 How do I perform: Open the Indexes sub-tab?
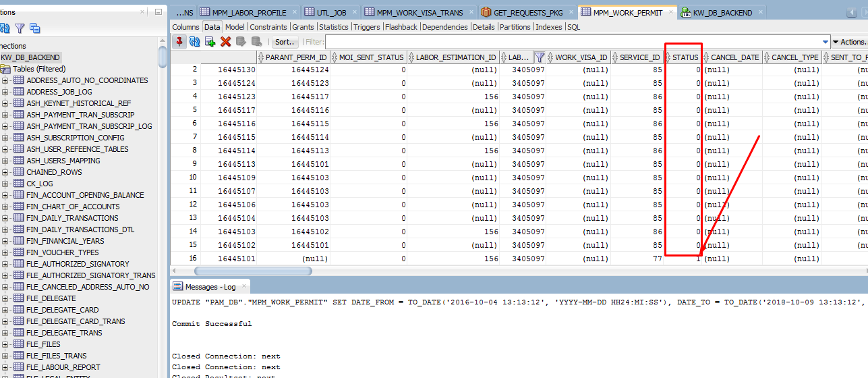tap(549, 27)
